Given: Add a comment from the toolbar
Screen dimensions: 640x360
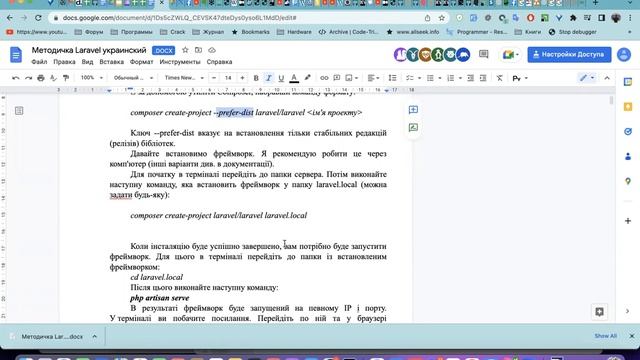Looking at the screenshot, I should [337, 78].
